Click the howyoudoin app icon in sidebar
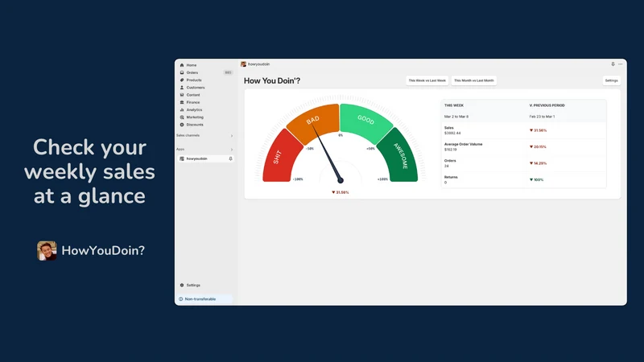644x362 pixels. (182, 158)
